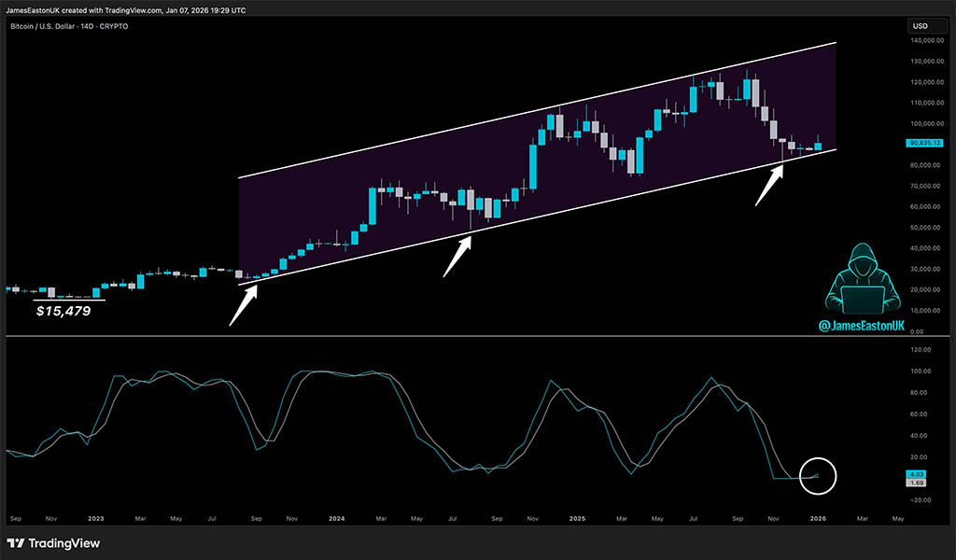Click the white arrow pointing at the late 2025 low
Screen dimensions: 956x560
[x=769, y=182]
